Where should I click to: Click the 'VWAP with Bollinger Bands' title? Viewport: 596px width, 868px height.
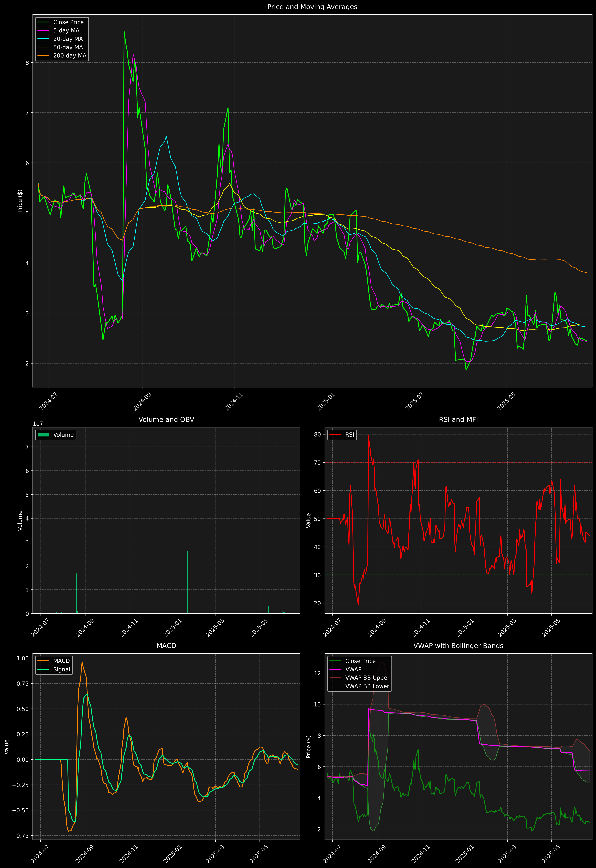(458, 646)
